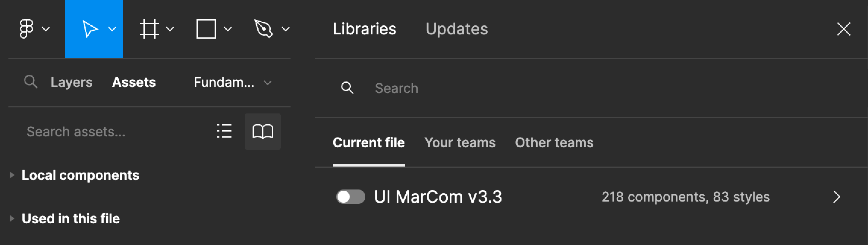Click the search icon beside Layers
Viewport: 868px width, 245px height.
[31, 82]
